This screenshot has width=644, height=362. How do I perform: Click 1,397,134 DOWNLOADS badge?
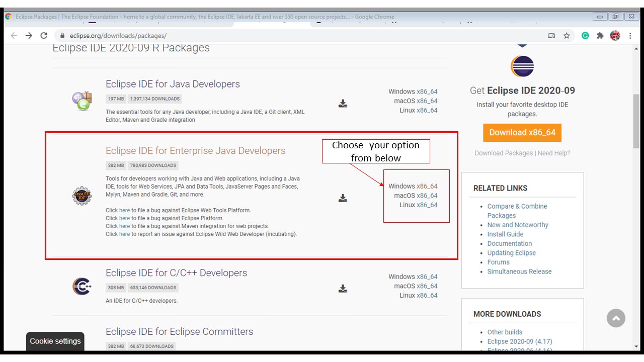154,99
